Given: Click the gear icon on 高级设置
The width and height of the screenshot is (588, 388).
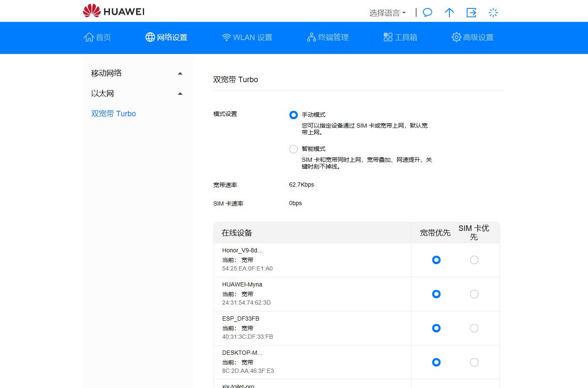Looking at the screenshot, I should 456,37.
